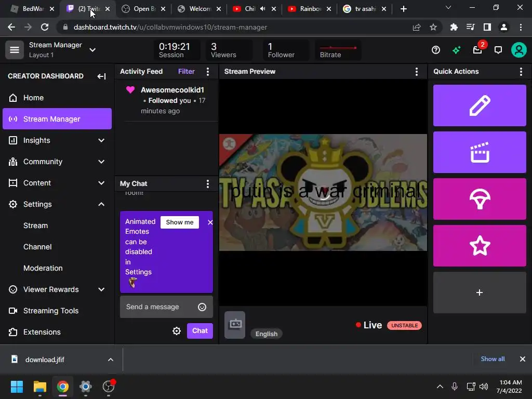
Task: Show hidden system tray icons
Action: tap(440, 387)
